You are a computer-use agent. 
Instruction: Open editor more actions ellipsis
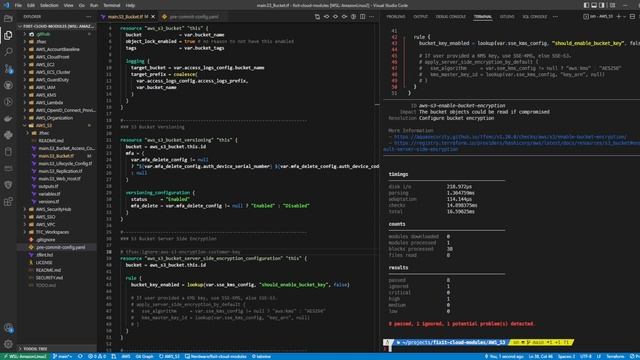click(371, 17)
